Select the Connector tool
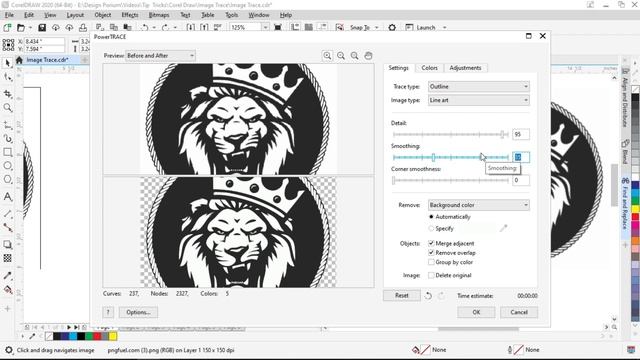The height and width of the screenshot is (360, 640). [x=7, y=227]
